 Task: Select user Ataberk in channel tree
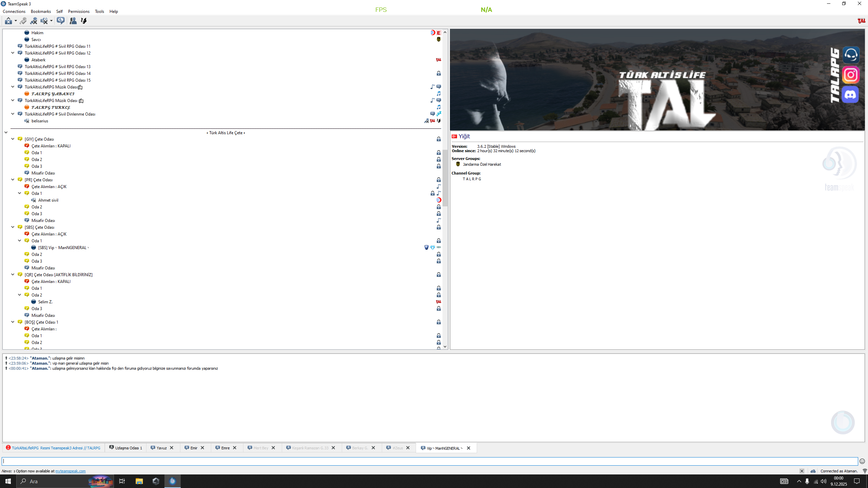38,60
